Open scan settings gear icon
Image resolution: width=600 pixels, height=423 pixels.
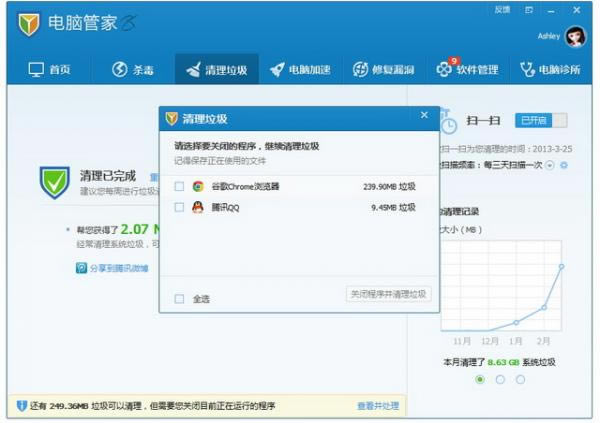[x=564, y=164]
